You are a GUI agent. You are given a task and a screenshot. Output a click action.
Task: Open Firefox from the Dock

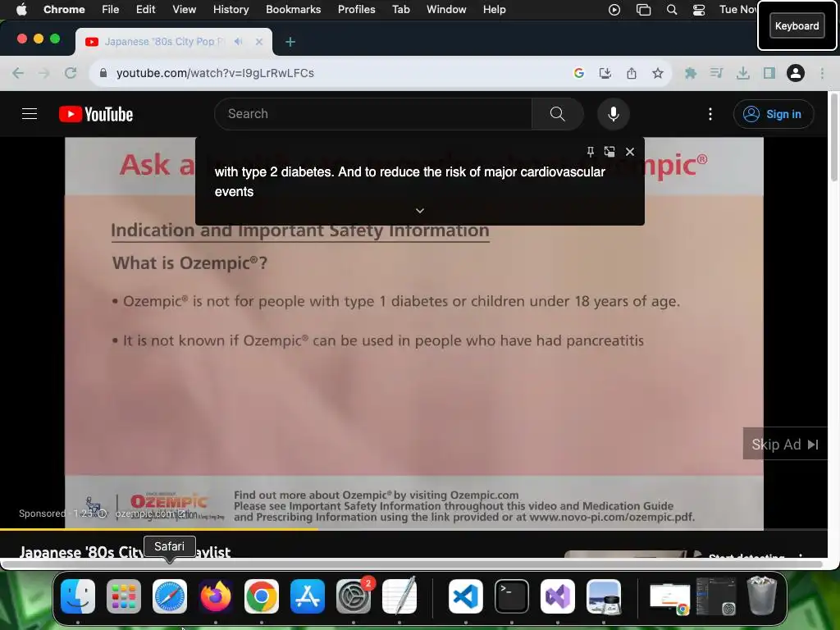click(216, 596)
